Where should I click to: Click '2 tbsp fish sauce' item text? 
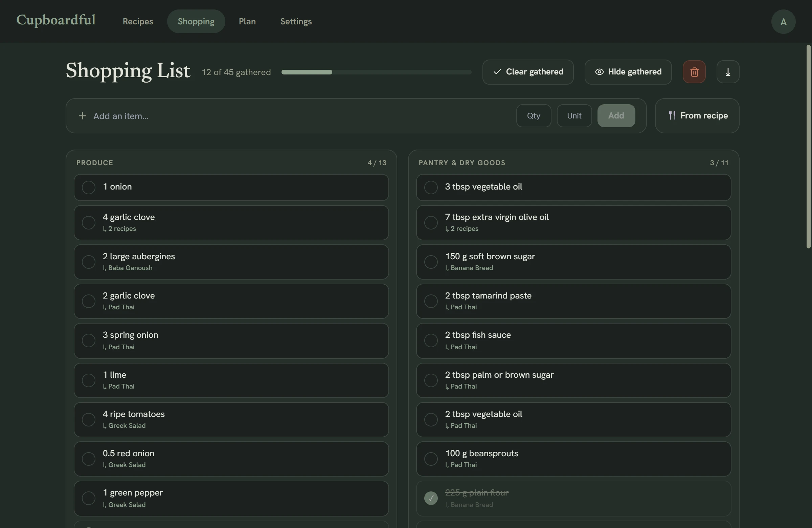click(478, 335)
